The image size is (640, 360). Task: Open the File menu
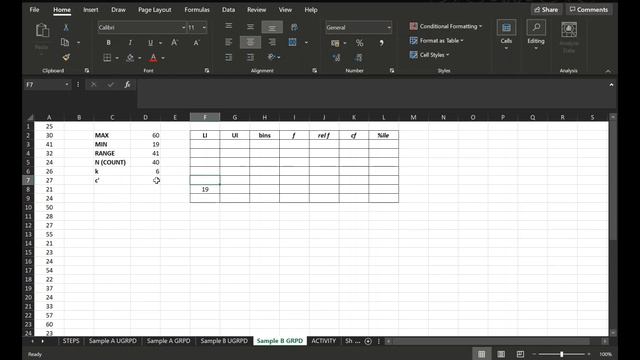pos(34,9)
